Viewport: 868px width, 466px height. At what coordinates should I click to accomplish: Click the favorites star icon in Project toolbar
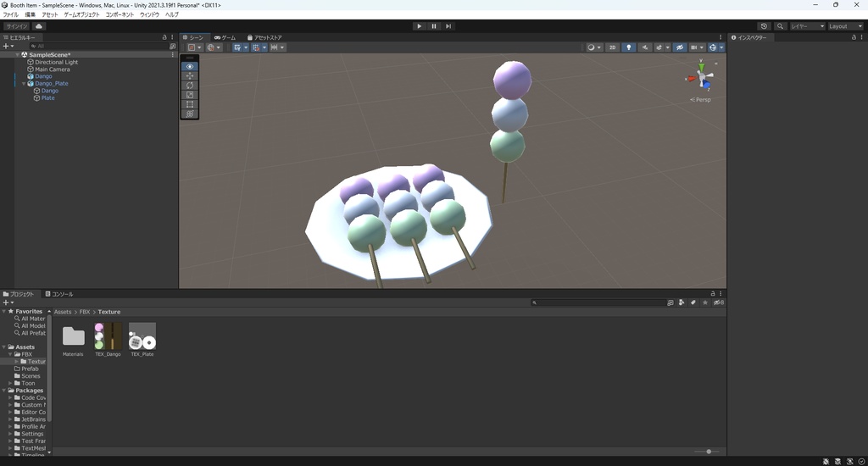click(x=704, y=302)
